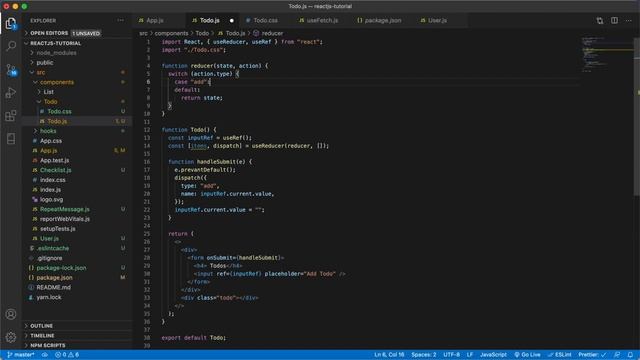640x360 pixels.
Task: Expand the OUTLINE section
Action: point(42,326)
